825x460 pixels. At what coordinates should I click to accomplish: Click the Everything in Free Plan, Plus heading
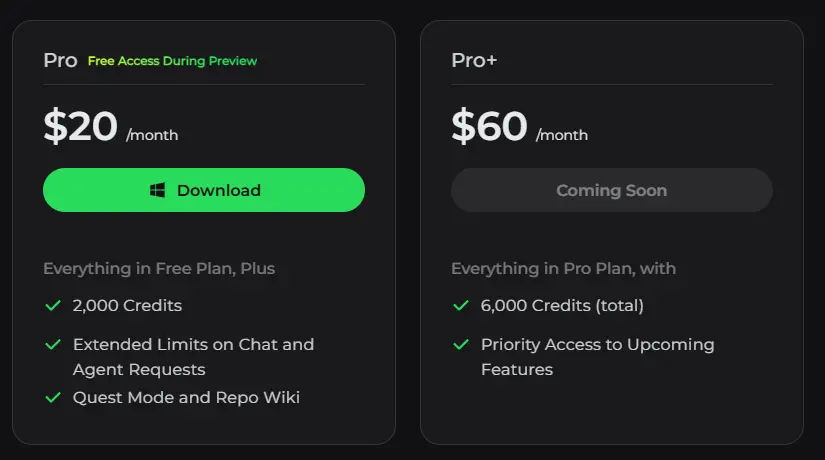point(159,269)
